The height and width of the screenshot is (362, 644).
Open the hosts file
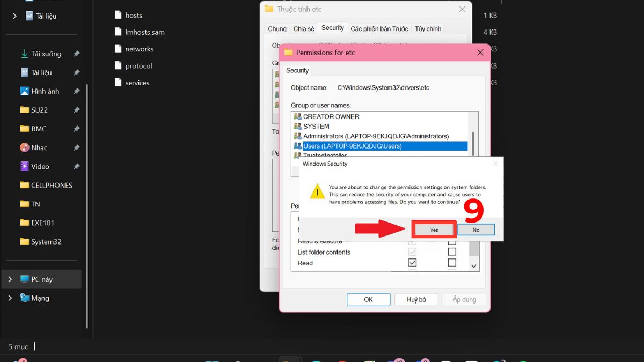click(x=134, y=15)
